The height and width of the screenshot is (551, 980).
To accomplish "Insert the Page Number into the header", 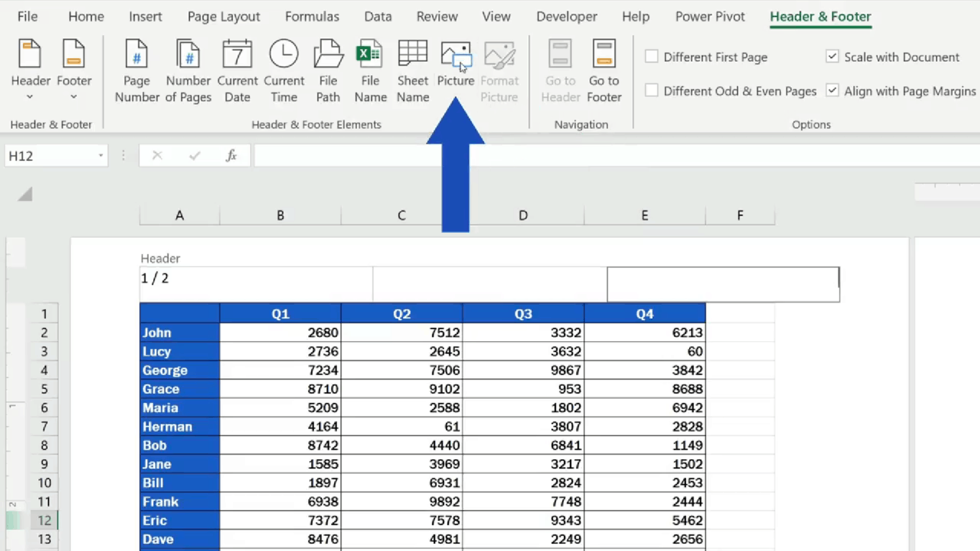I will click(136, 70).
